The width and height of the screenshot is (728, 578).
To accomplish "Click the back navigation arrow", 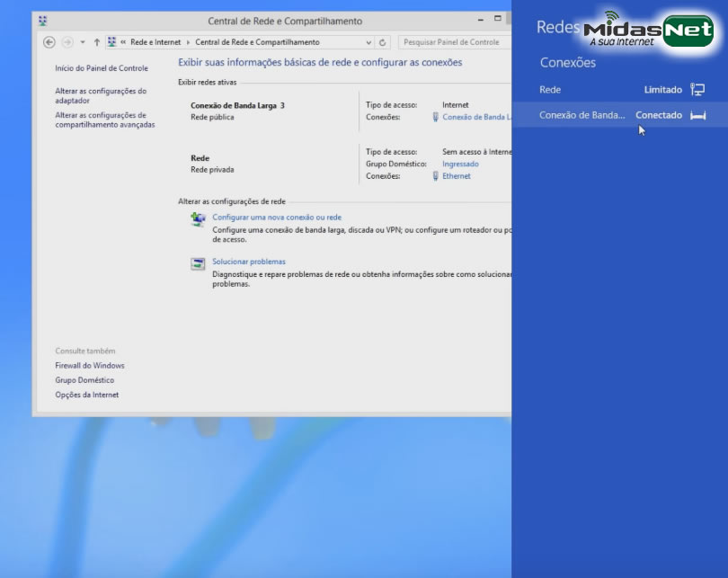I will 49,42.
